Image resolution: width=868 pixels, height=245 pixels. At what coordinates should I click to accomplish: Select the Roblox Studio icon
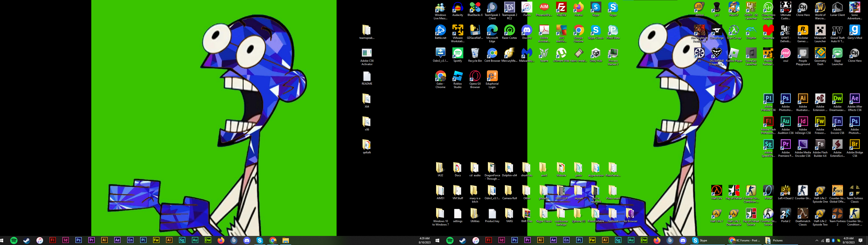click(x=457, y=79)
